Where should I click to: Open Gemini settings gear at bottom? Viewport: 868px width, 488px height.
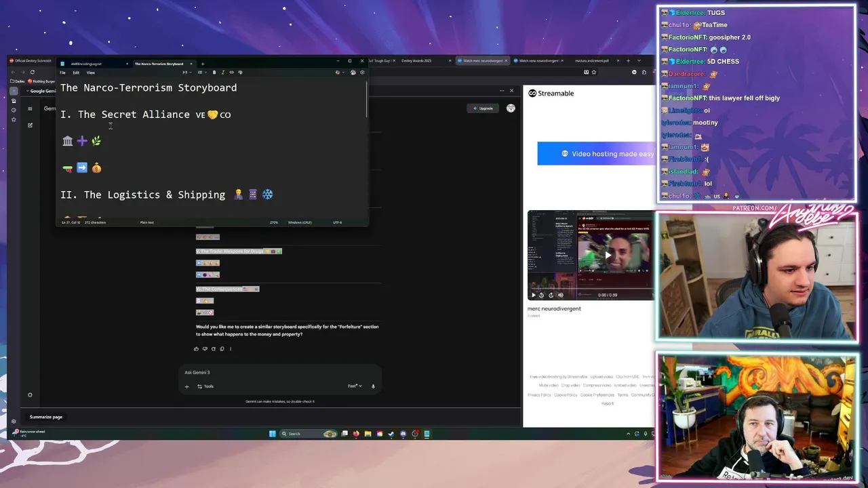coord(30,395)
